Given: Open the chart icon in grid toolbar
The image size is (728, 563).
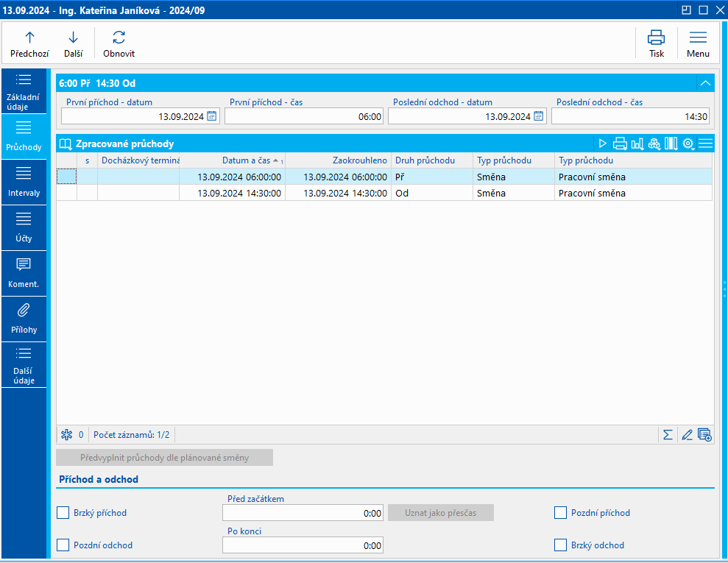Looking at the screenshot, I should coord(637,144).
